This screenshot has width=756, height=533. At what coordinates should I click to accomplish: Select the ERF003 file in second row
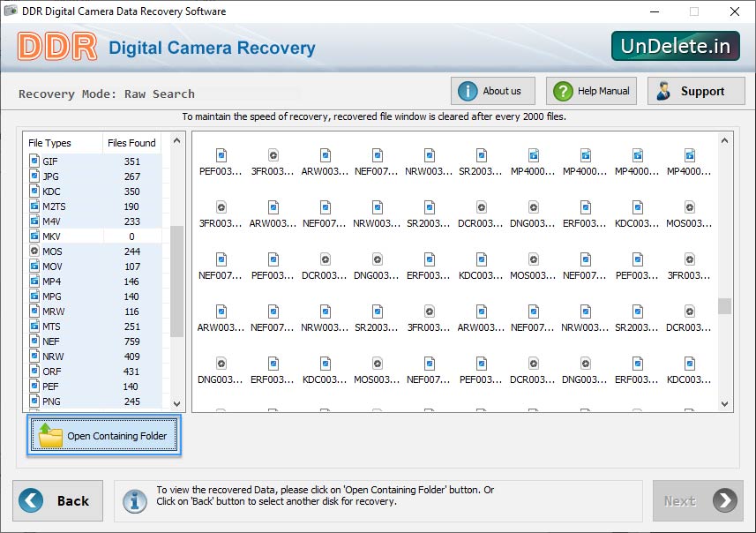coord(586,214)
